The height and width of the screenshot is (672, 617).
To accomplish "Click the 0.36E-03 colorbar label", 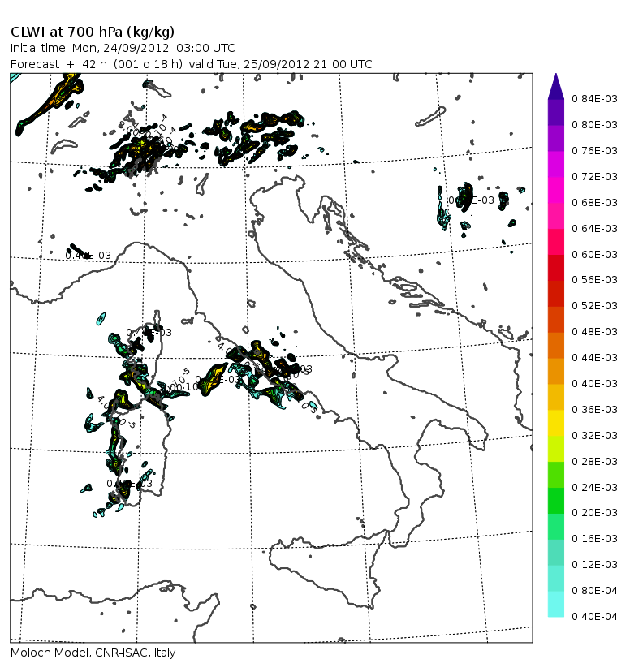I will point(594,410).
